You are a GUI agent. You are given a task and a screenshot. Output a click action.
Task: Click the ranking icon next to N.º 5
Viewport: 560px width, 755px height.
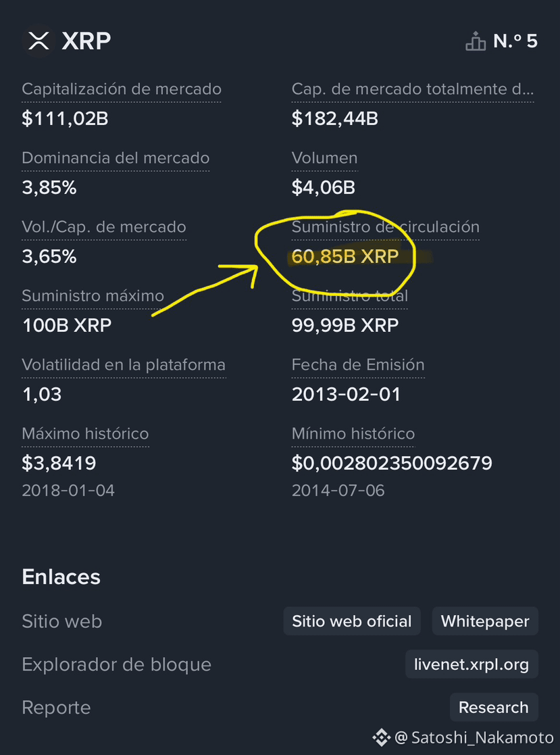476,41
